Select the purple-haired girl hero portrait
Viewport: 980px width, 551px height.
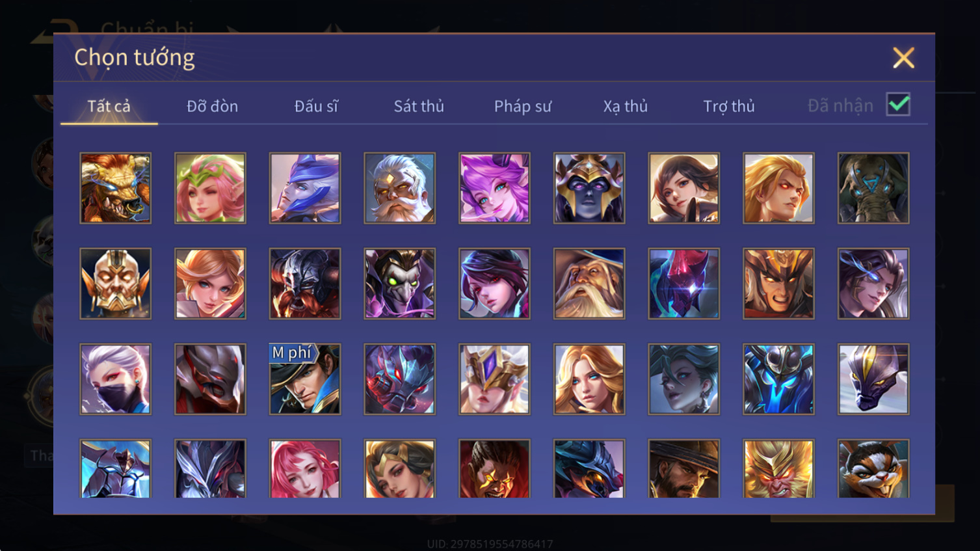pyautogui.click(x=494, y=188)
